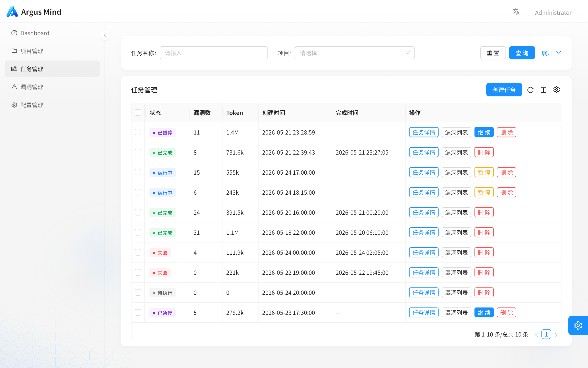Click 继续 for task created 2026-05-21 23:28:59
Viewport: 588px width, 368px height.
pyautogui.click(x=484, y=132)
